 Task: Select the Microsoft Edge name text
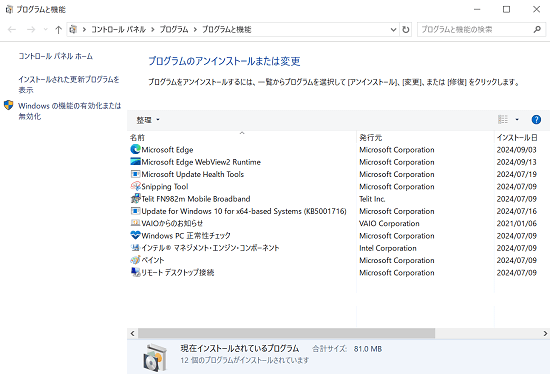point(167,150)
